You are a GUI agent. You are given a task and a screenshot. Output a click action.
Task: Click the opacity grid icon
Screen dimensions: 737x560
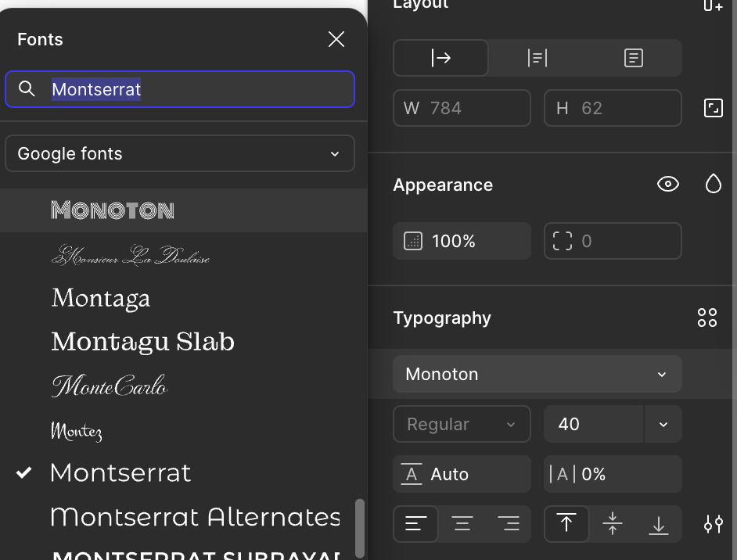point(413,241)
